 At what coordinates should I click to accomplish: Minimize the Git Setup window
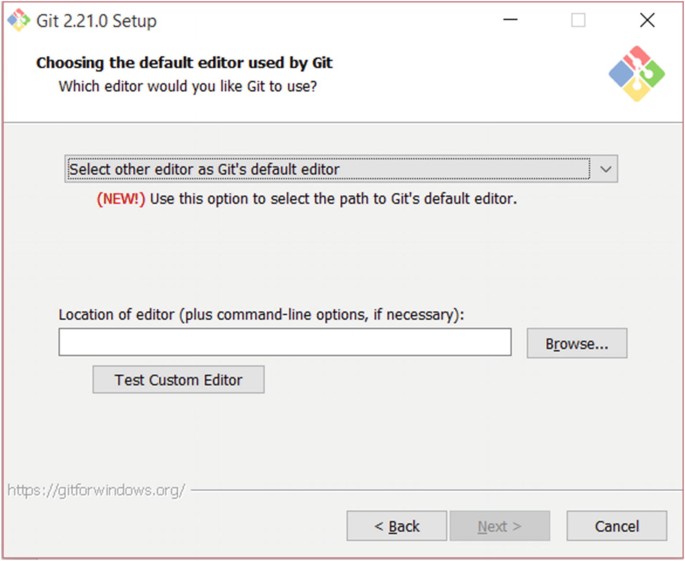[511, 20]
